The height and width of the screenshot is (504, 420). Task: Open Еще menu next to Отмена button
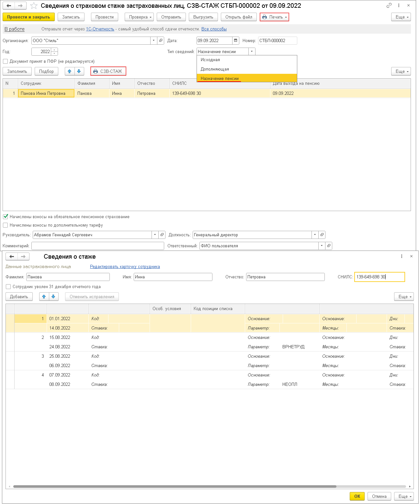(404, 496)
